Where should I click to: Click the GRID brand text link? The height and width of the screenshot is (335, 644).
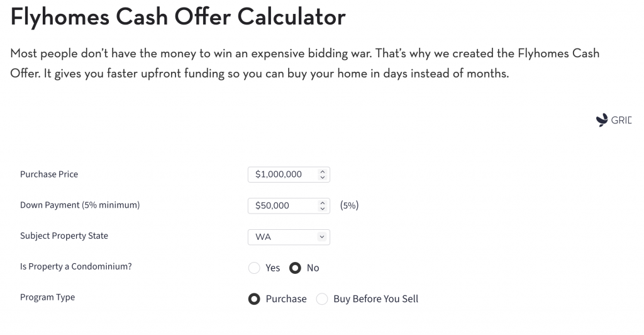[621, 120]
